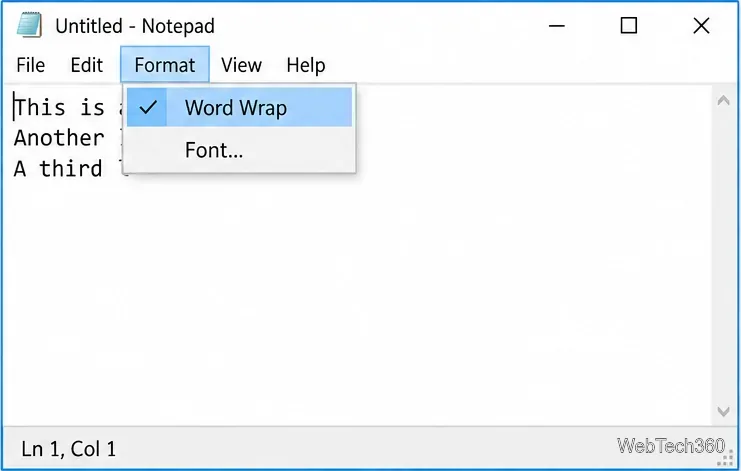Click the text line starting 'This is'

(67, 107)
